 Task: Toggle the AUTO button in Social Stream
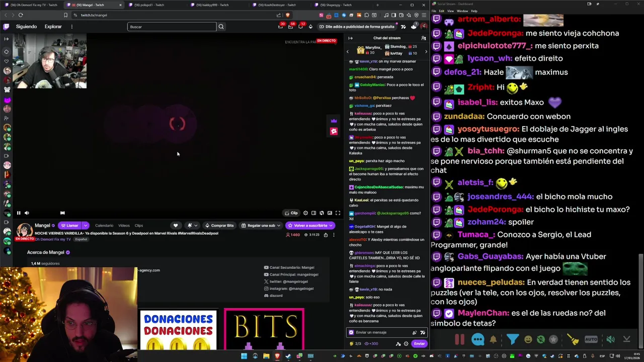pos(591,339)
